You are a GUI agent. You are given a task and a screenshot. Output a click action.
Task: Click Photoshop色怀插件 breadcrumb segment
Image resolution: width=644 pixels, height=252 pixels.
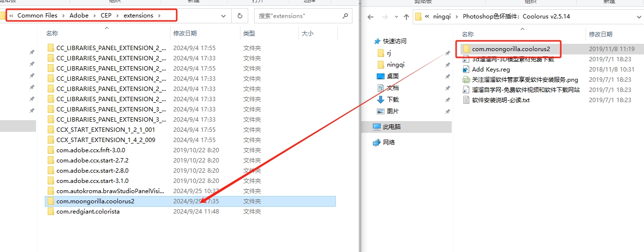pyautogui.click(x=516, y=17)
